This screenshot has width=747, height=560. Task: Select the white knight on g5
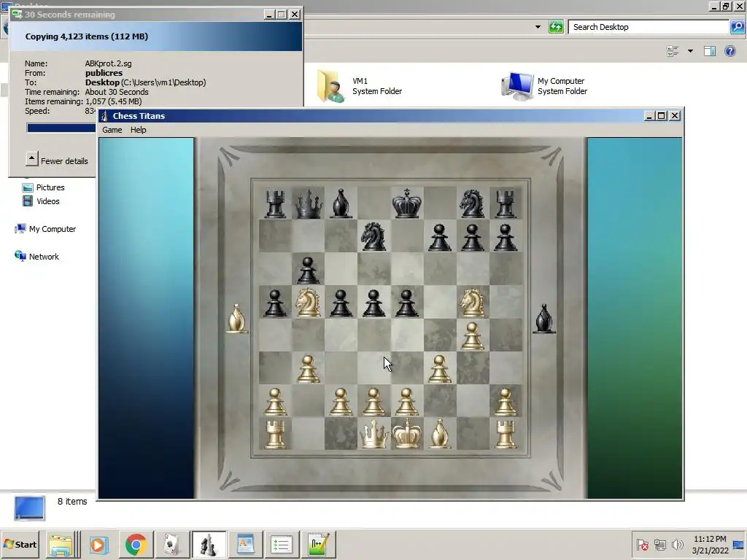click(472, 303)
